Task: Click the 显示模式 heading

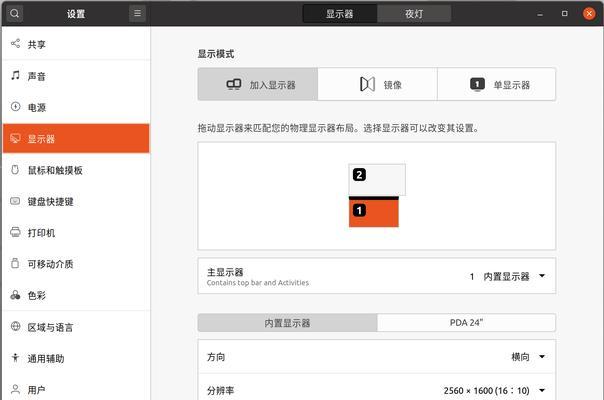Action: (216, 54)
